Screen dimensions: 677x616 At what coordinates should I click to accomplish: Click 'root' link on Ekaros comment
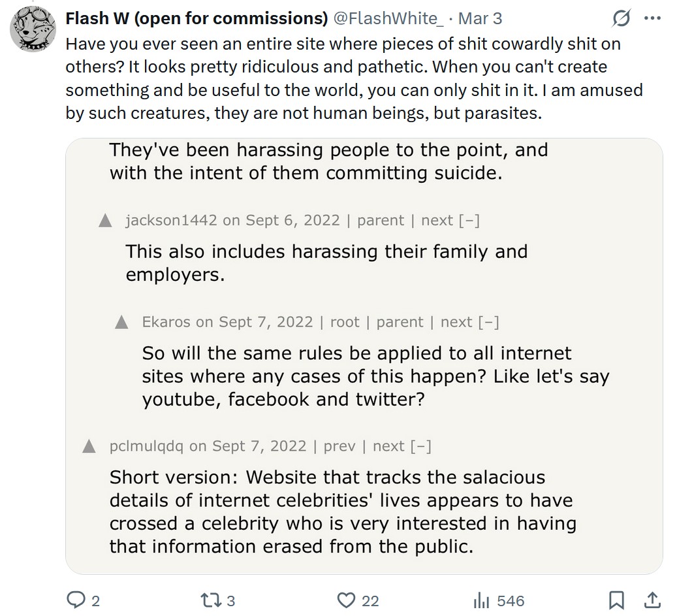click(x=345, y=321)
